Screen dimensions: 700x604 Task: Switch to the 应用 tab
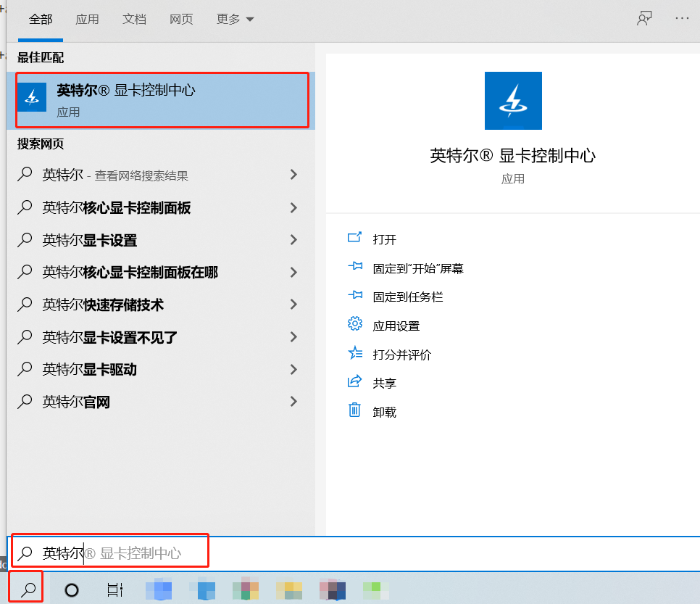[87, 20]
